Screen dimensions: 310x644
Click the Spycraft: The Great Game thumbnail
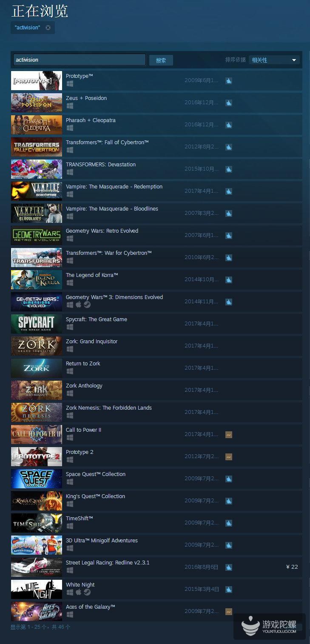[37, 324]
